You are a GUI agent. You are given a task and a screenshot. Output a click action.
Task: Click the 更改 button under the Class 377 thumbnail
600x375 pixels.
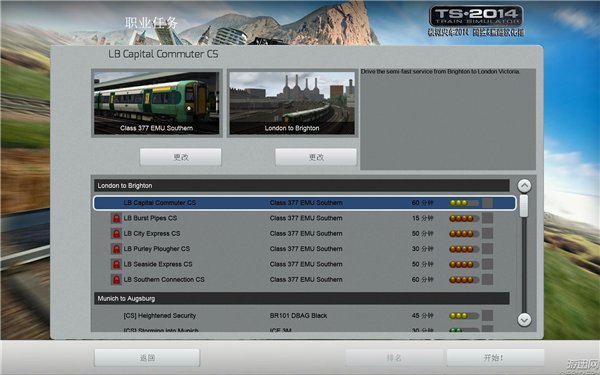pyautogui.click(x=181, y=157)
